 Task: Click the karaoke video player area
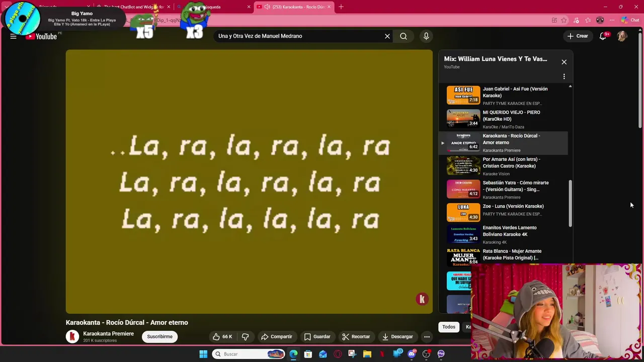[x=249, y=182]
